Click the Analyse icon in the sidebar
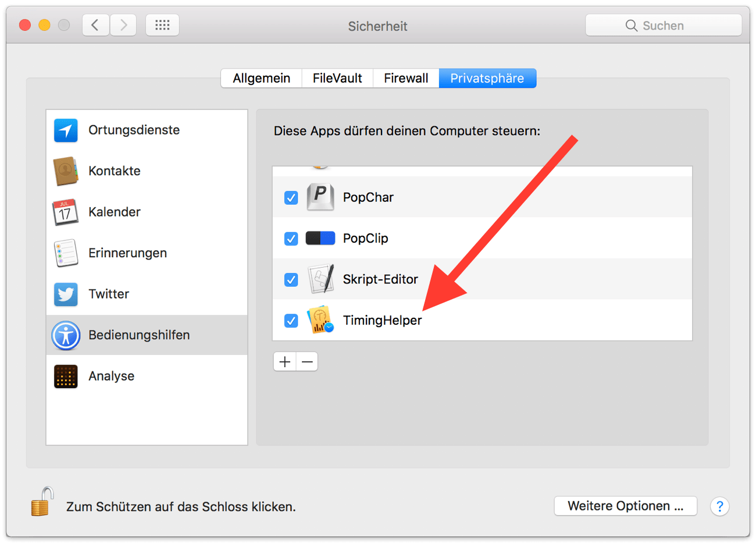The image size is (756, 543). tap(66, 377)
